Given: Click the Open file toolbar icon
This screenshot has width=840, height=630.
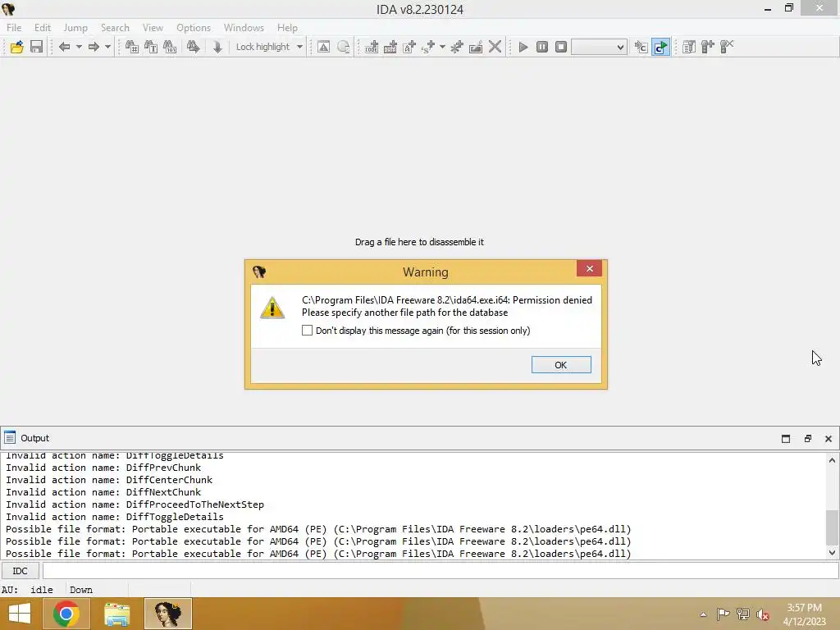Looking at the screenshot, I should 16,47.
